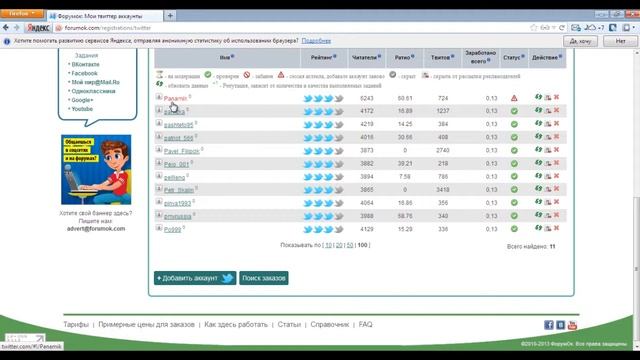Screen dimensions: 640x360
Task: Refresh data for Pavel_Filipok row
Action: pos(538,149)
